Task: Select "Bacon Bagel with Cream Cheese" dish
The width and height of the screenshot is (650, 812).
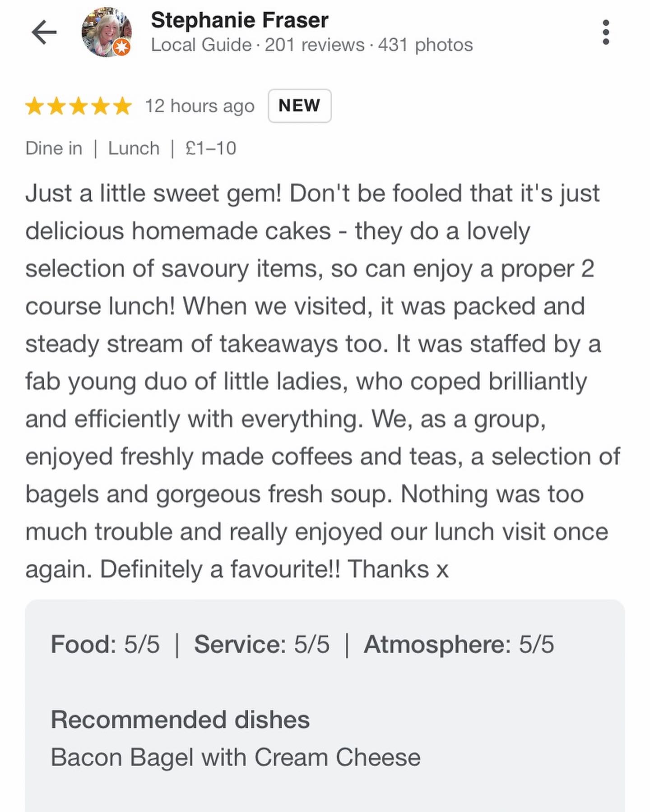Action: (x=236, y=757)
